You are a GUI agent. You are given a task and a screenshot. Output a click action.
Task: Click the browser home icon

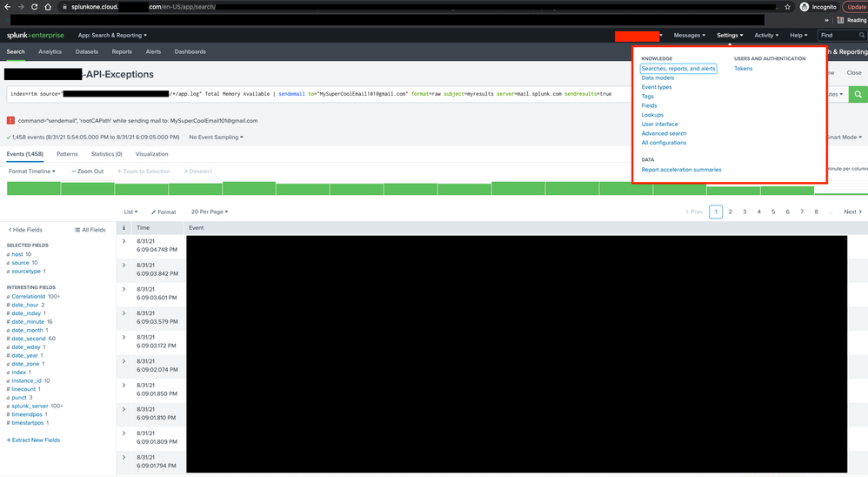(48, 7)
